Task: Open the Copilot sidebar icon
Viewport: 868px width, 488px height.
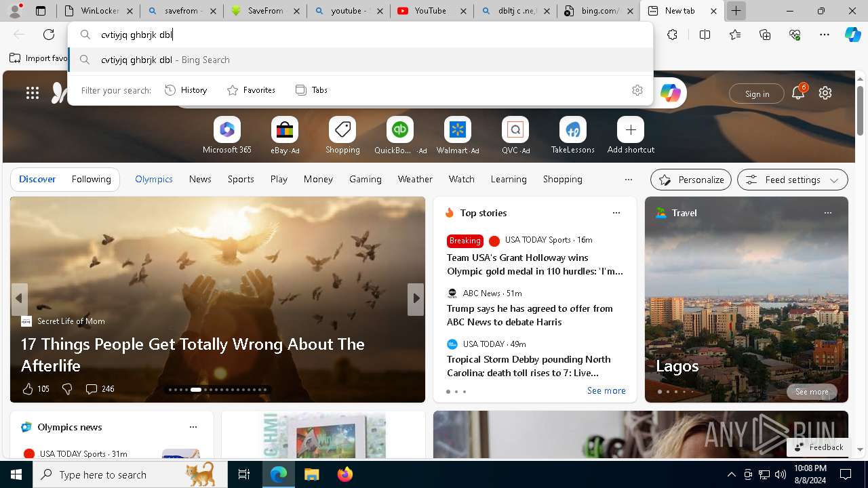Action: (853, 35)
